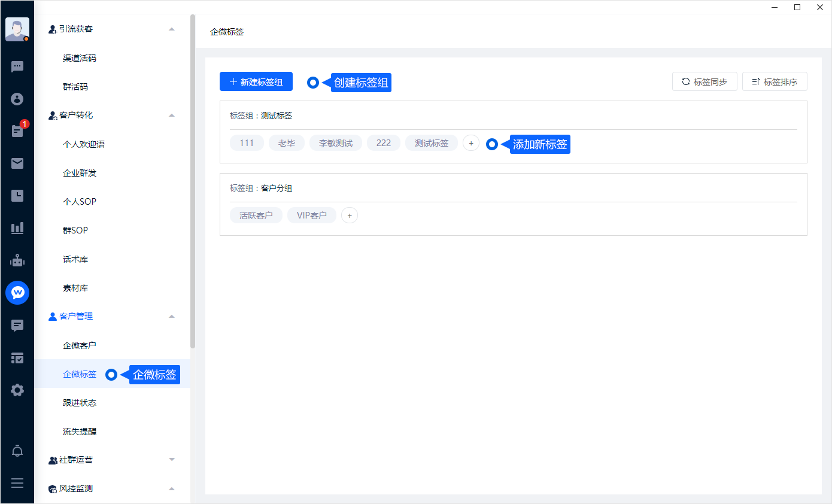The image size is (832, 504).
Task: Open the settings gear icon
Action: pyautogui.click(x=17, y=390)
